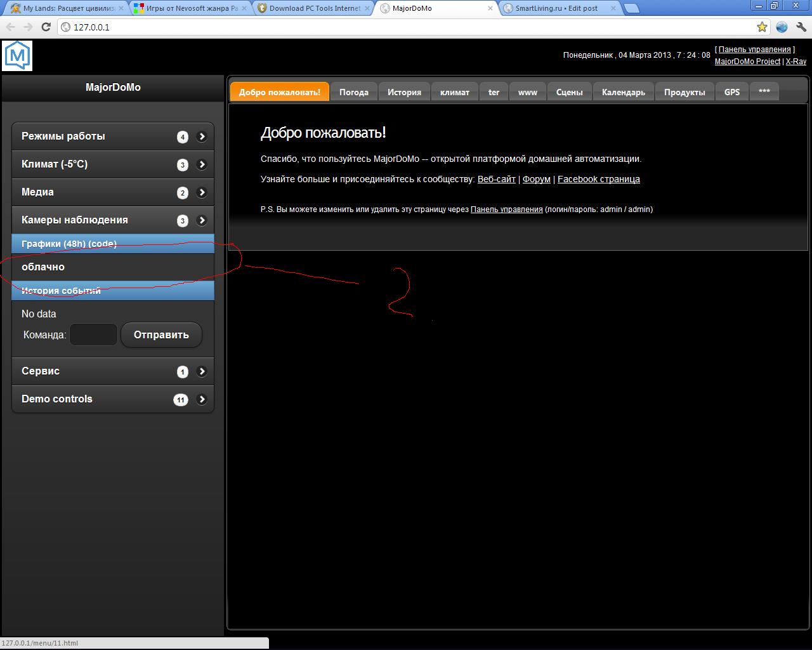Viewport: 812px width, 650px height.
Task: Click the Отправить button
Action: (x=161, y=335)
